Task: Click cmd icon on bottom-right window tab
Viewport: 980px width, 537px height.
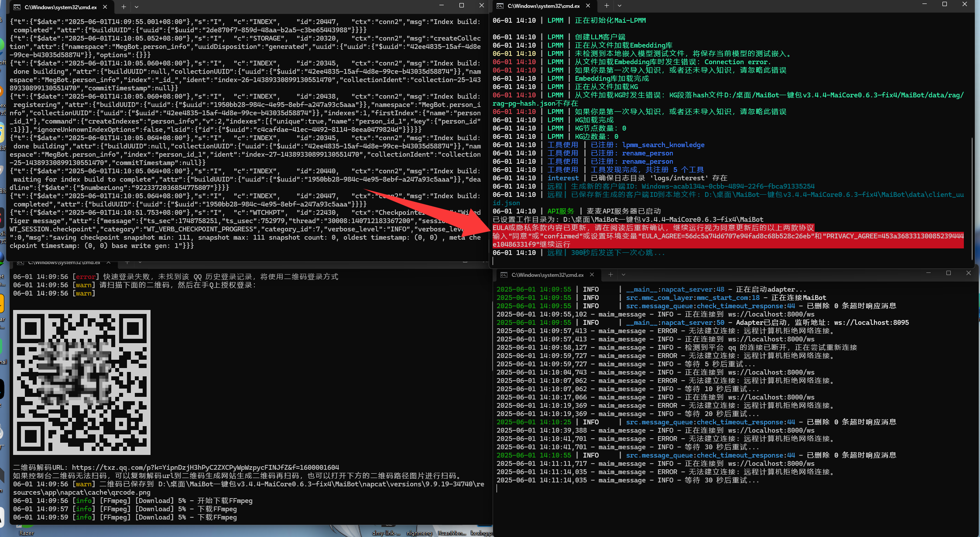Action: coord(504,275)
